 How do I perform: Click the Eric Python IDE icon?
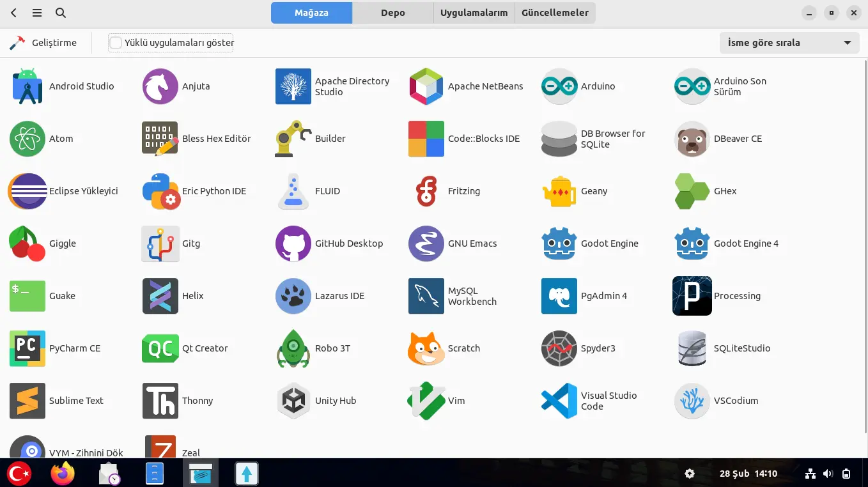point(160,191)
